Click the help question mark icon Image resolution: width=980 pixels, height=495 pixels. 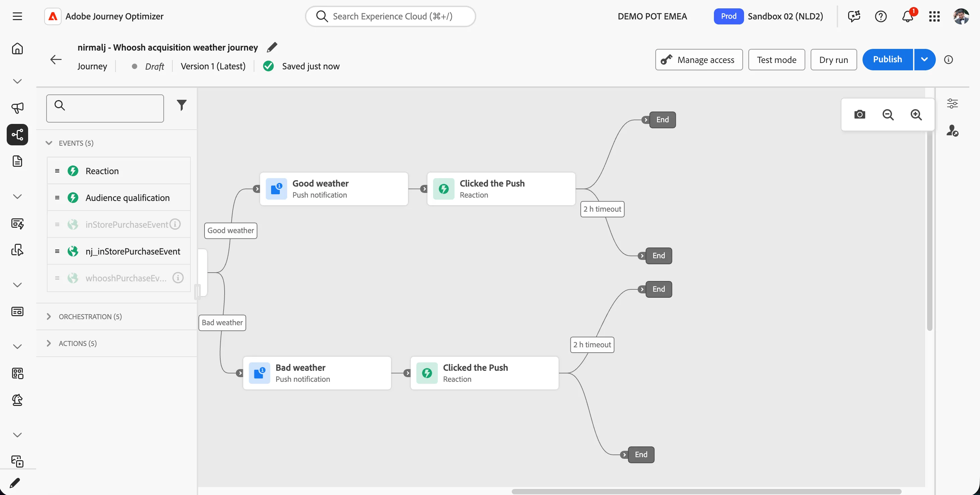[881, 16]
